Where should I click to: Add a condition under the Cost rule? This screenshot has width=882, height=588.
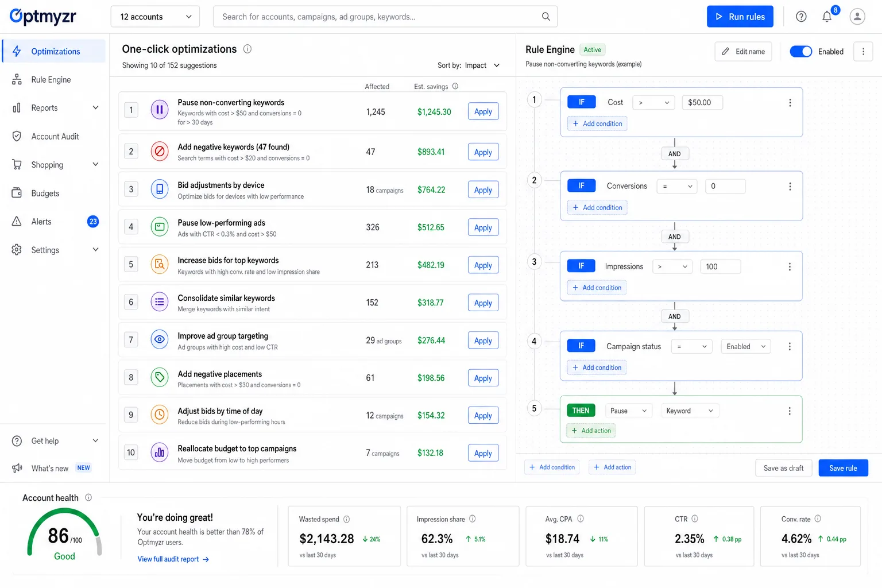597,123
